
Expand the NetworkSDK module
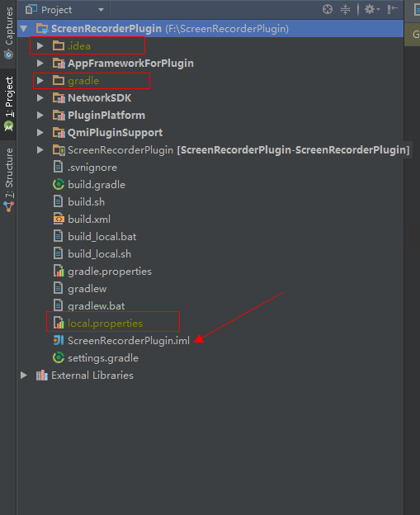(x=40, y=97)
